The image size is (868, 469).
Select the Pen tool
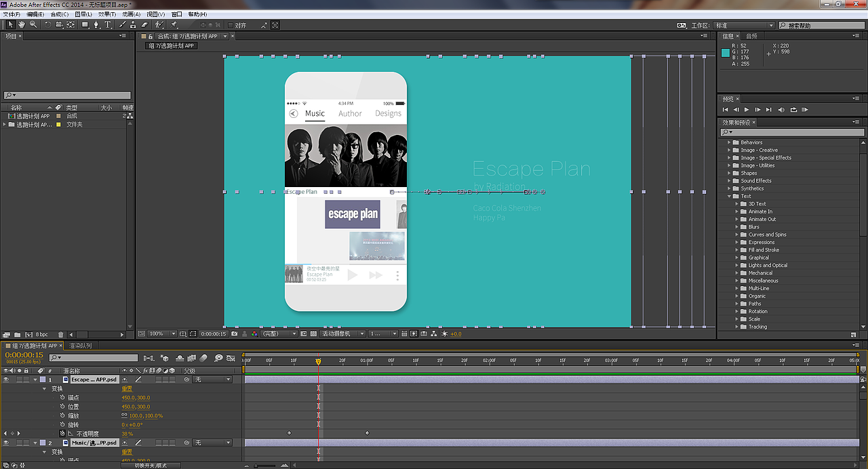(x=96, y=25)
